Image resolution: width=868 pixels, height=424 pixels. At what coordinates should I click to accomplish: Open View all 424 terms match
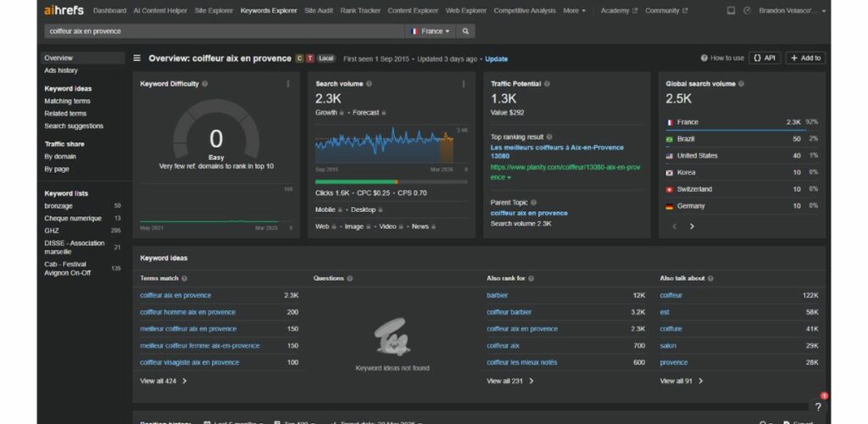pos(164,381)
